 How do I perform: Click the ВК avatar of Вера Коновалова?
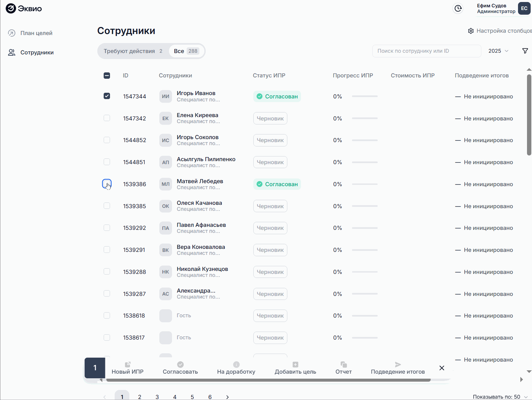(166, 250)
